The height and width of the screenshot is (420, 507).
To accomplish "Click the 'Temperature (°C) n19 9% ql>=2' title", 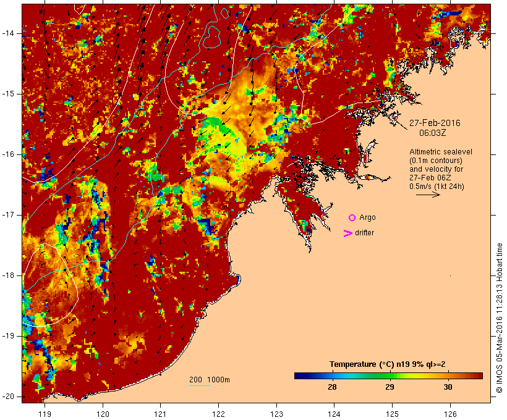I will (x=388, y=364).
